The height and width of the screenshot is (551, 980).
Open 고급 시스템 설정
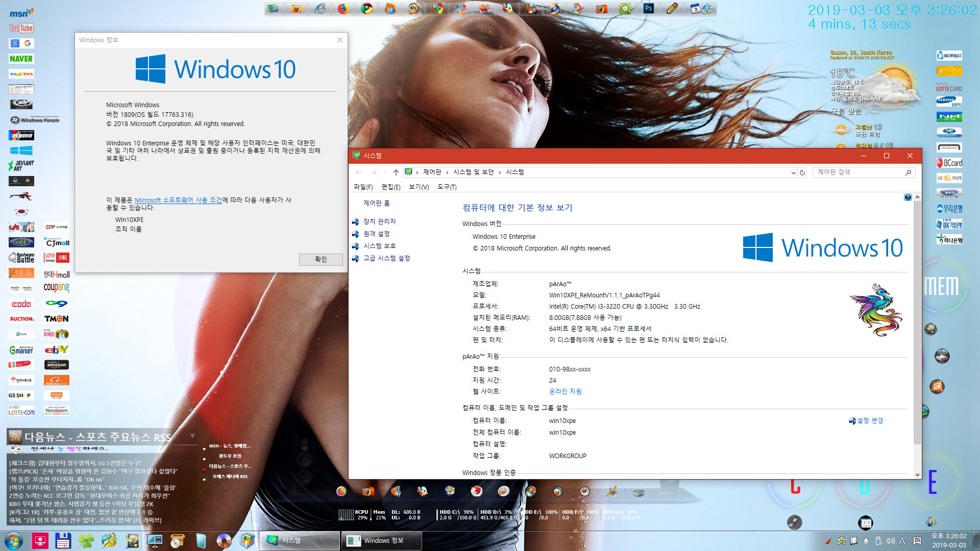click(x=387, y=258)
